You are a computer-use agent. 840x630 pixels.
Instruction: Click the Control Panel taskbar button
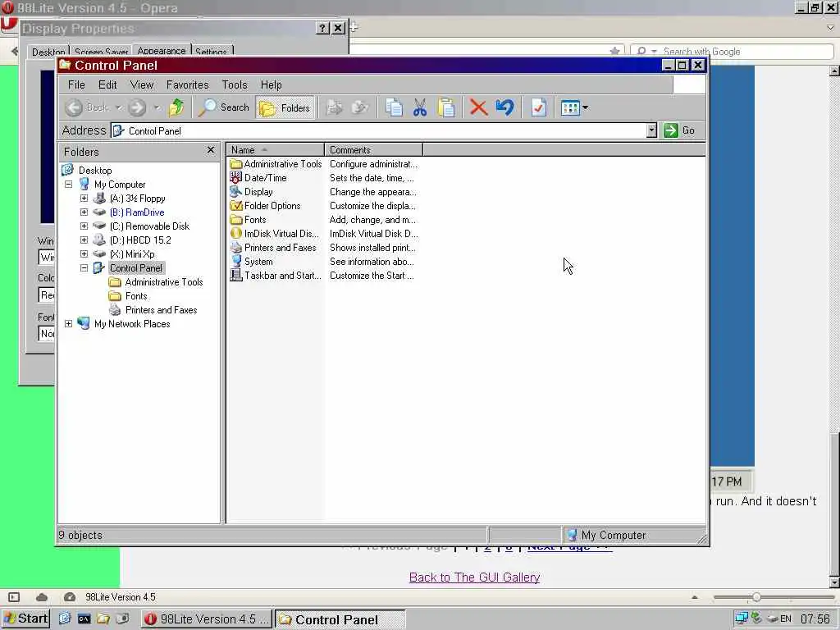click(340, 619)
